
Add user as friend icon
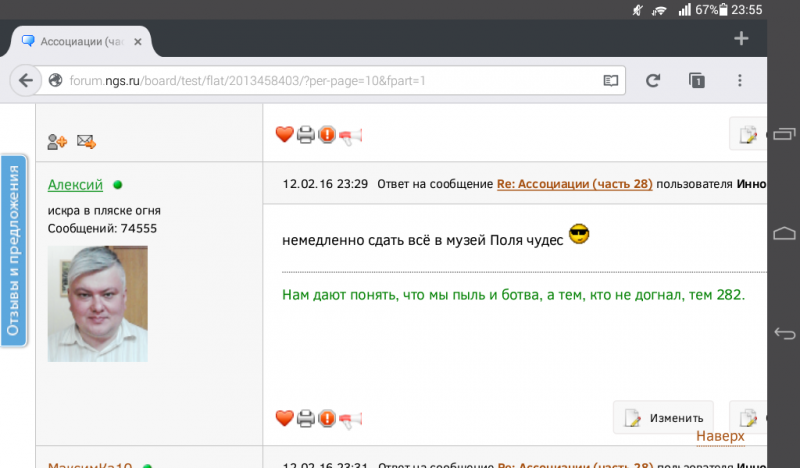[57, 142]
